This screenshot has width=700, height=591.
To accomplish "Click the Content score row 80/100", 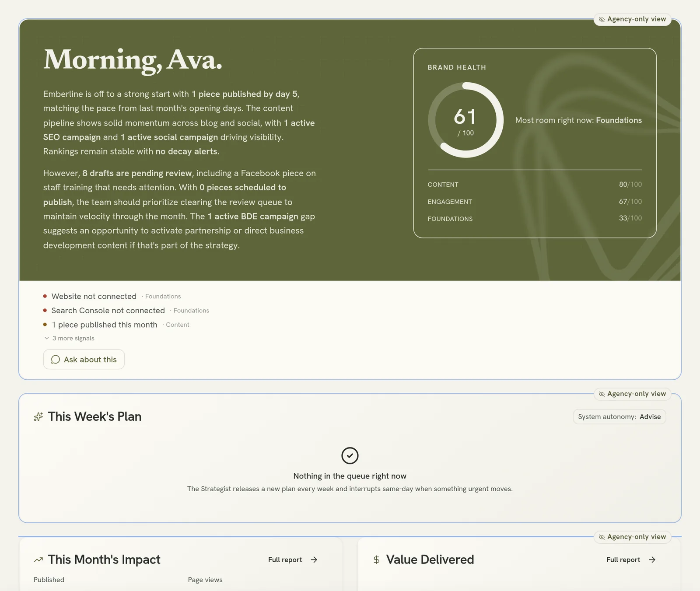I will (535, 185).
